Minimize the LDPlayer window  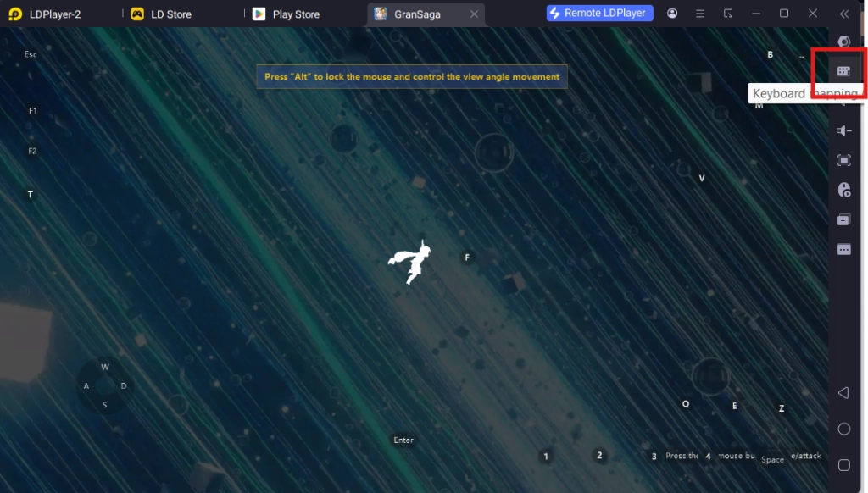click(x=756, y=14)
